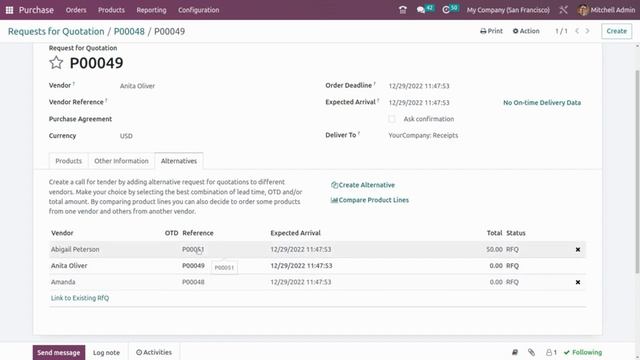Open the debug tools icon
640x360 pixels.
pos(563,10)
